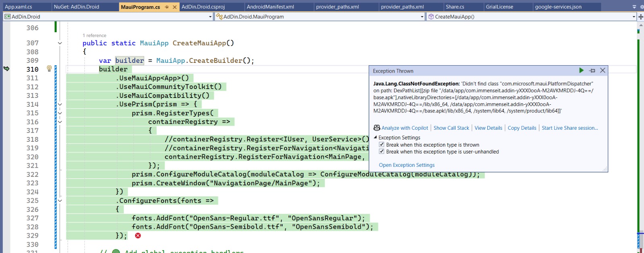This screenshot has width=644, height=253.
Task: Close the Exception Thrown popup
Action: pyautogui.click(x=603, y=71)
